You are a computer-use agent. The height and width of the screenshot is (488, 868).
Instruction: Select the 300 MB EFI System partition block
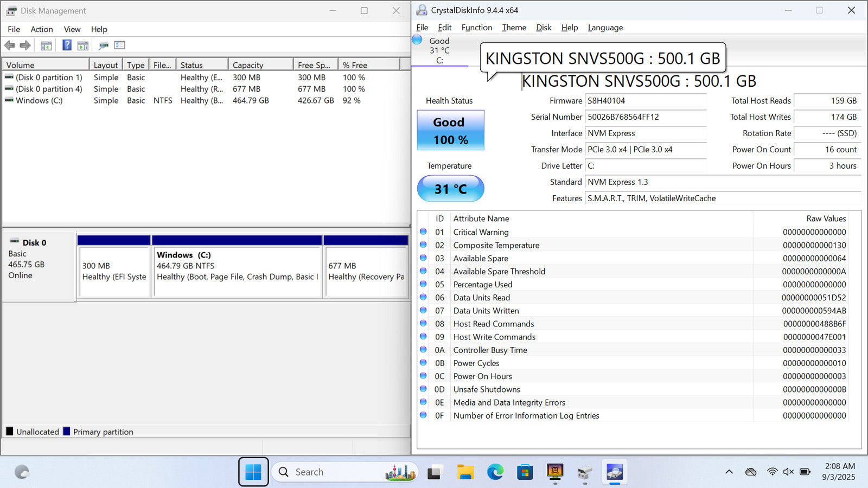[114, 267]
